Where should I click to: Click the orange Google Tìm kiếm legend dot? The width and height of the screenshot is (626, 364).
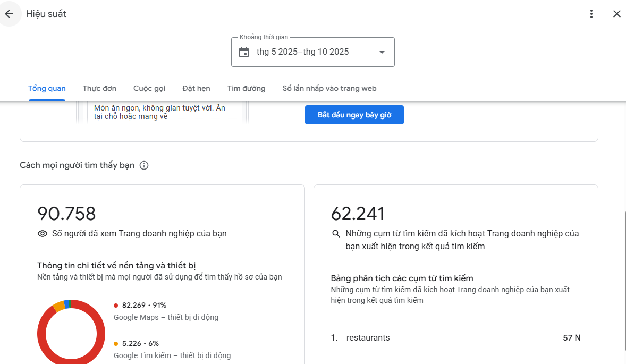point(116,344)
